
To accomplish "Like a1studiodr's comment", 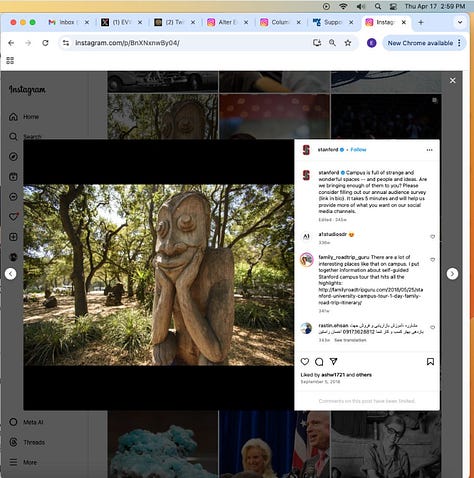I will click(433, 237).
